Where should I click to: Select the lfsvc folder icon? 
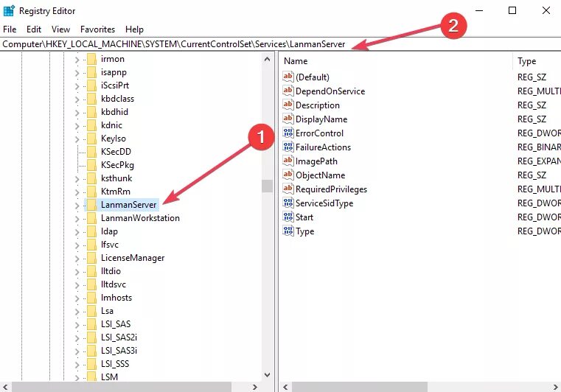91,245
